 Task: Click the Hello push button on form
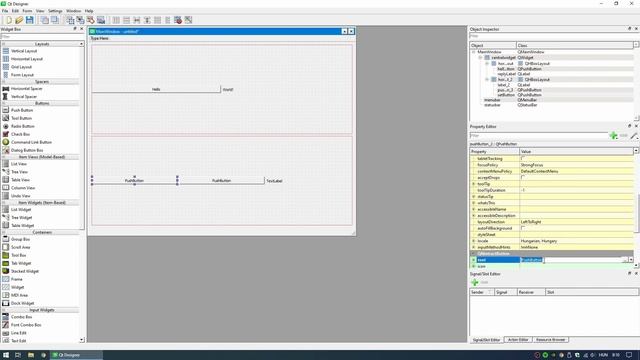click(156, 89)
